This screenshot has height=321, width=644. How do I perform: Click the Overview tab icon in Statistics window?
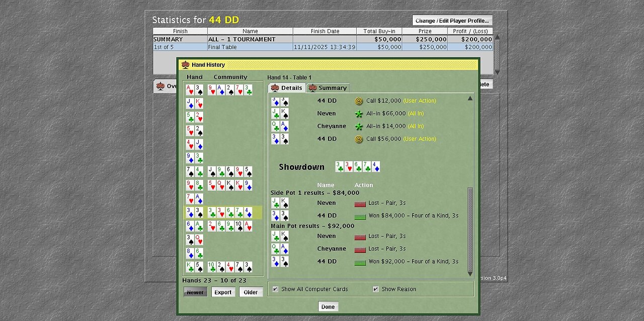coord(160,86)
